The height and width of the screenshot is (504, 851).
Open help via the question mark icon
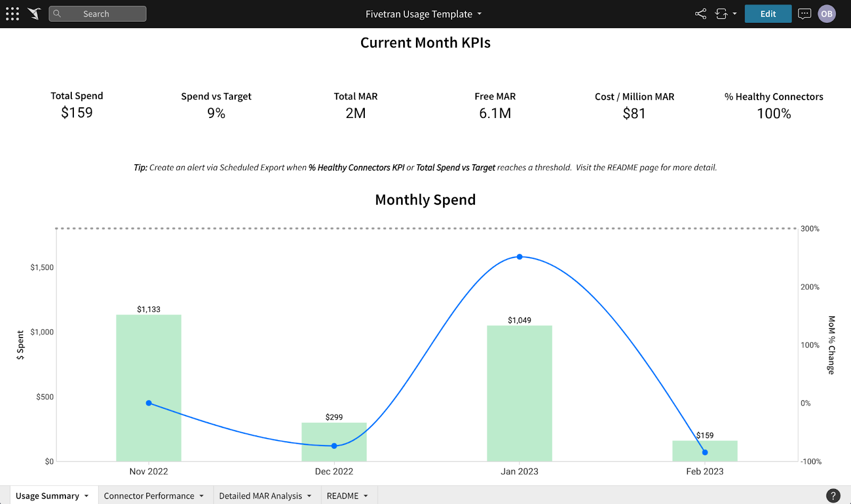pos(833,494)
